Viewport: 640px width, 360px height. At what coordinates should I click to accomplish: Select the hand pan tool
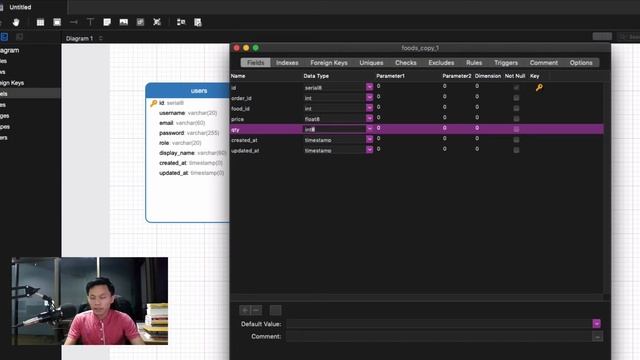click(x=16, y=22)
